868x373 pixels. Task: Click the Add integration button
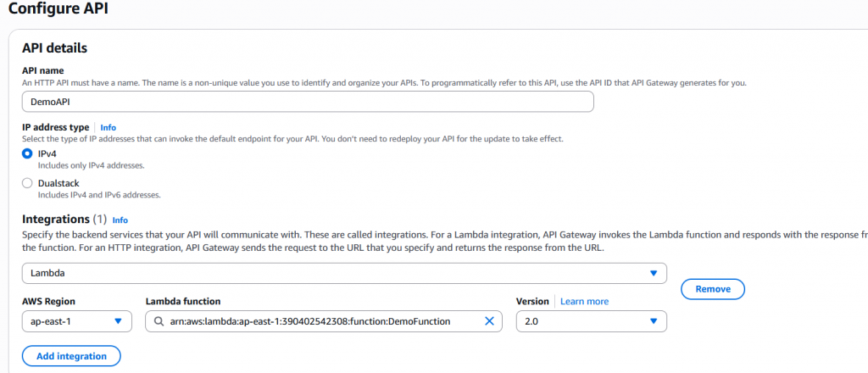71,356
